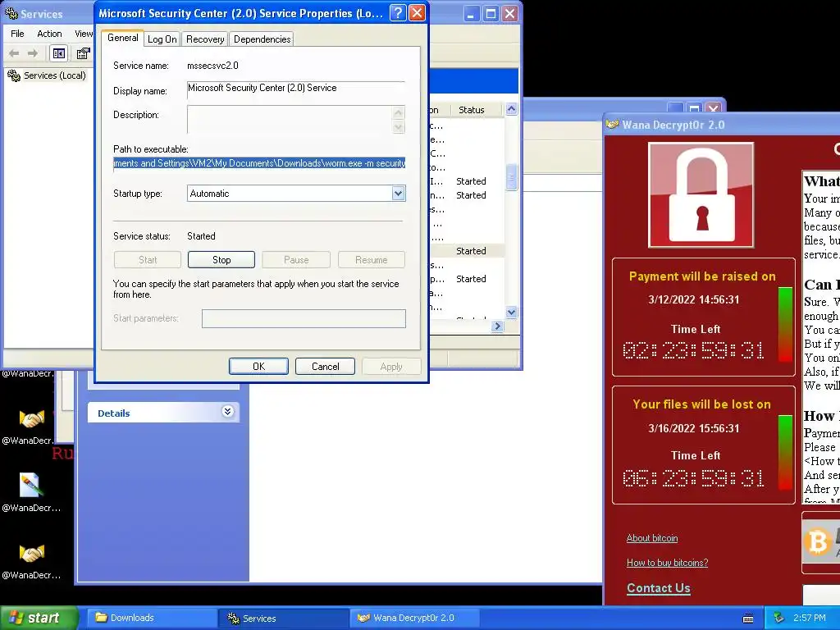Expand the Details panel chevron in Downloads
Viewport: 840px width, 630px height.
click(228, 412)
